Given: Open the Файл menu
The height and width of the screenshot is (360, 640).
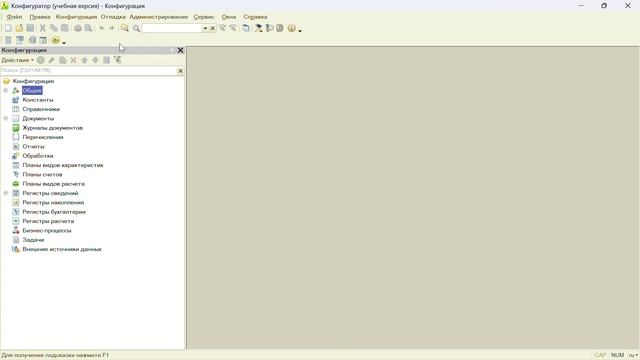Looking at the screenshot, I should (14, 17).
